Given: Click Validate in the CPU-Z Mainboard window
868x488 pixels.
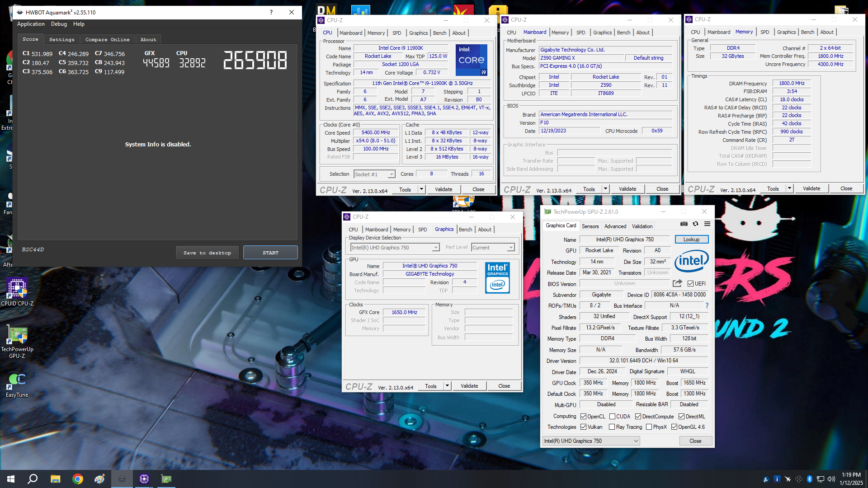Looking at the screenshot, I should [627, 189].
